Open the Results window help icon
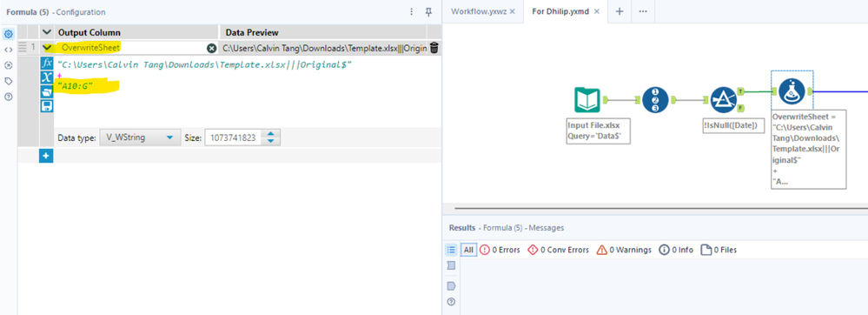This screenshot has width=868, height=315. coord(451,302)
